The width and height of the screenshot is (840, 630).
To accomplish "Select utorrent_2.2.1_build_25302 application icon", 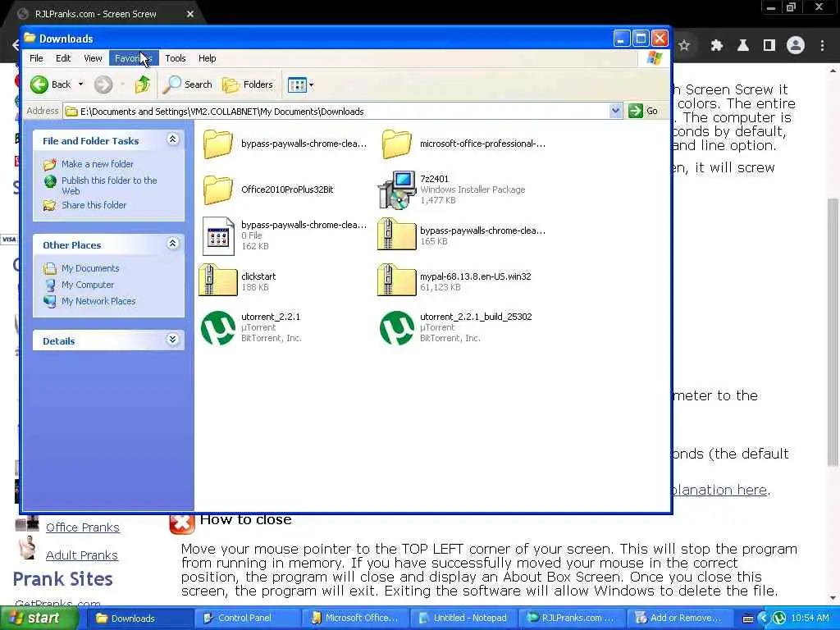I will (x=397, y=327).
